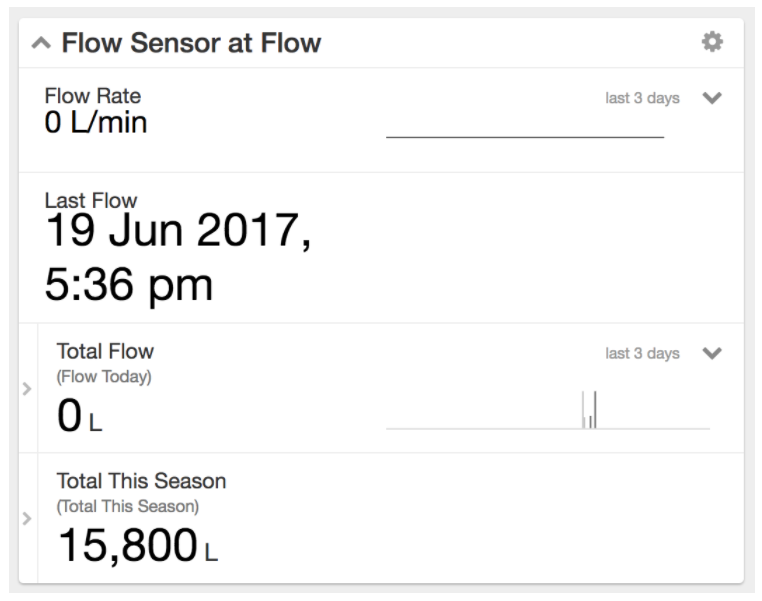Click the (Flow Today) subtitle
The width and height of the screenshot is (762, 601).
[x=104, y=377]
